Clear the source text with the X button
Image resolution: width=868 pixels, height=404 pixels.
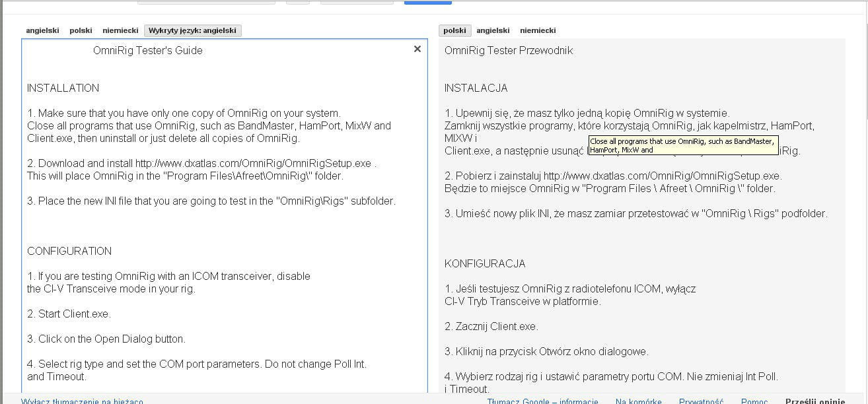pyautogui.click(x=417, y=49)
